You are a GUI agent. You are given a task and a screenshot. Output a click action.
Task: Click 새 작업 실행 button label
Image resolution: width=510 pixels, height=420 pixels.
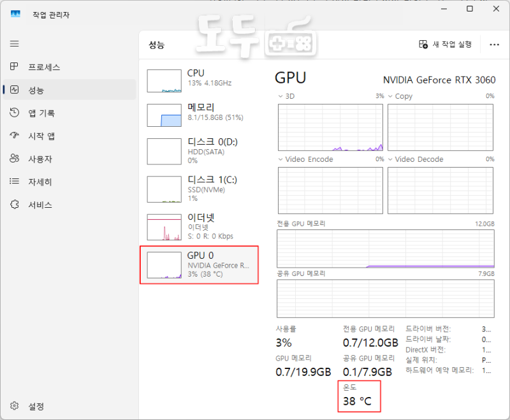click(452, 45)
